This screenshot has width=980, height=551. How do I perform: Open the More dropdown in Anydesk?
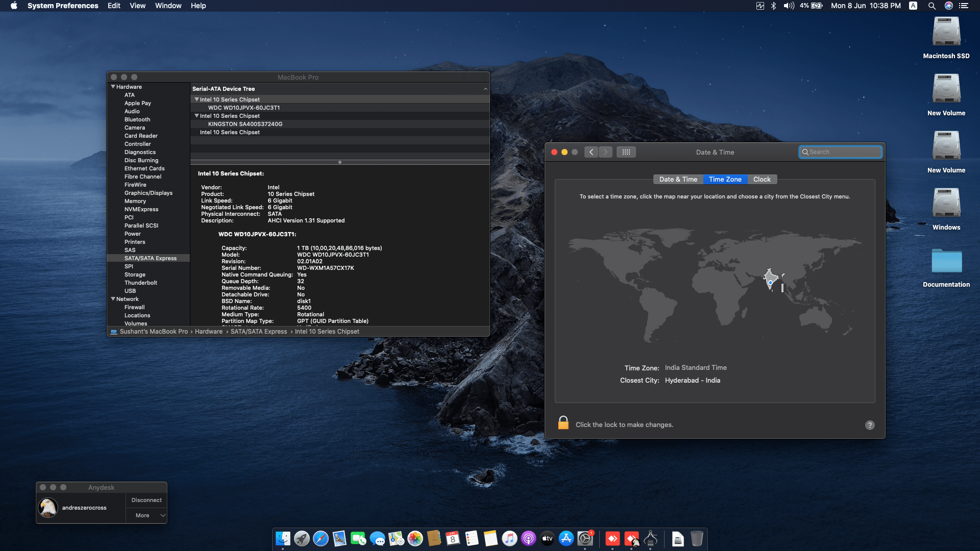pyautogui.click(x=146, y=515)
